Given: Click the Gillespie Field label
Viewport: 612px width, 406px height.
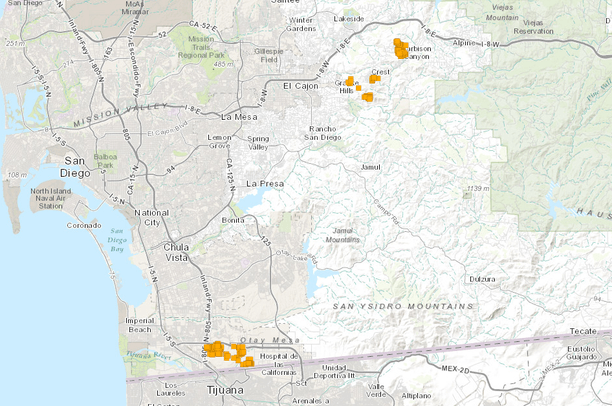Looking at the screenshot, I should point(269,55).
